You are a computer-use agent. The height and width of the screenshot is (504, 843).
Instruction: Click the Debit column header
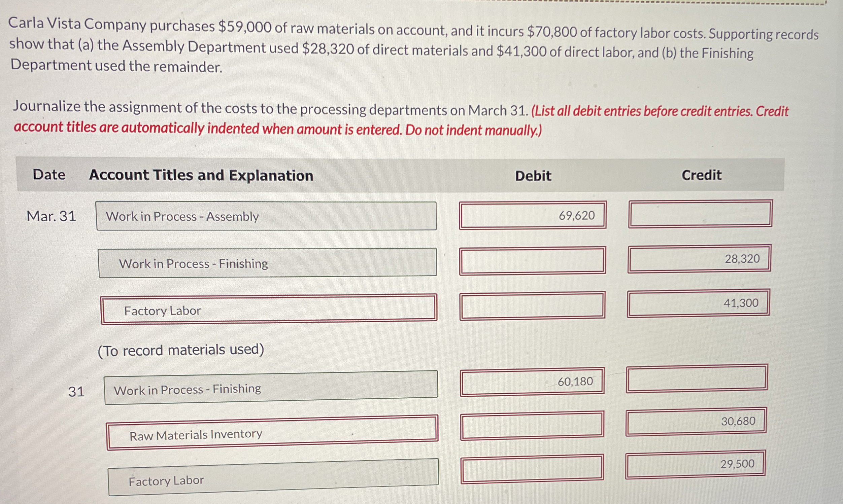(533, 176)
